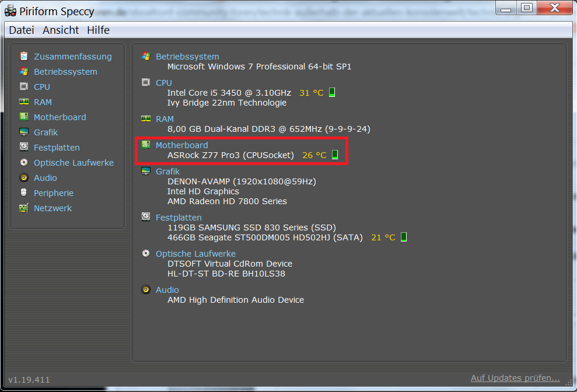
Task: Open the Hilfe menu
Action: [x=98, y=30]
